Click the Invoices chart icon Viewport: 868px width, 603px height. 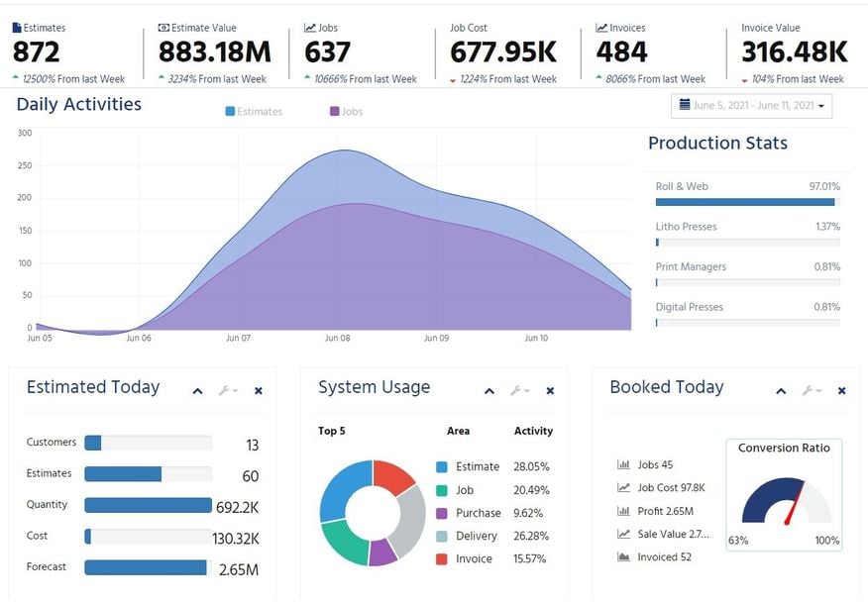(601, 28)
